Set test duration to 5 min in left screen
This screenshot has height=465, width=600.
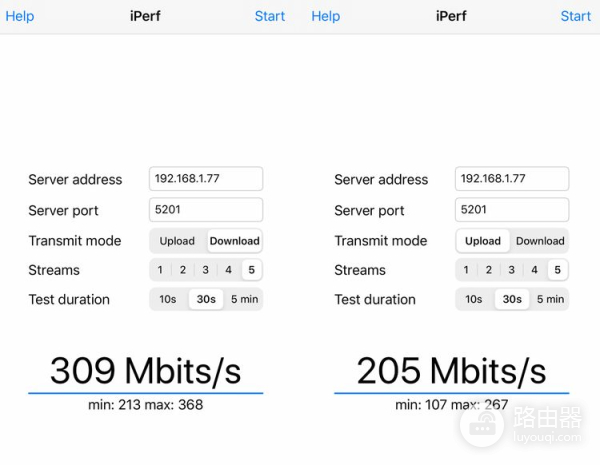[x=244, y=299]
